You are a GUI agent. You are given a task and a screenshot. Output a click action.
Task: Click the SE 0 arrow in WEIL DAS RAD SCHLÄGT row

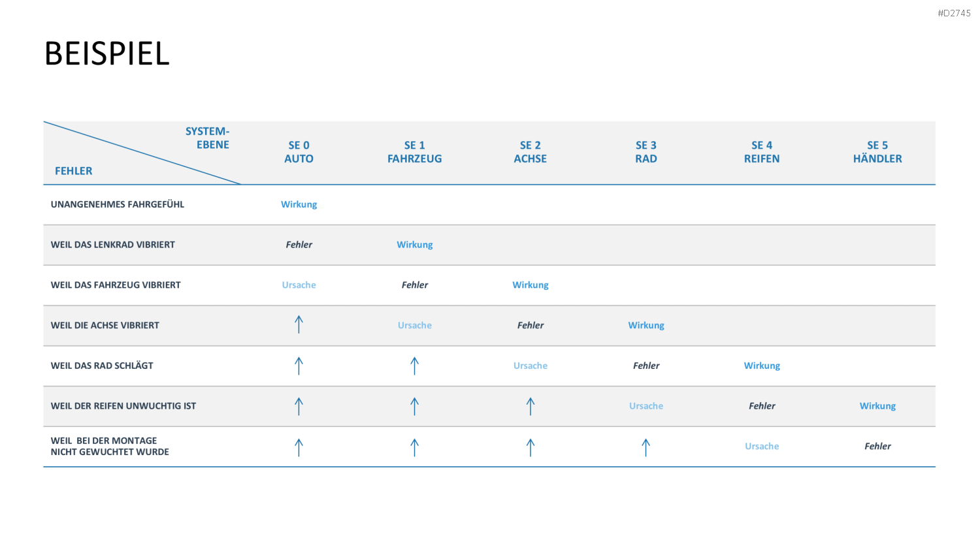coord(299,366)
